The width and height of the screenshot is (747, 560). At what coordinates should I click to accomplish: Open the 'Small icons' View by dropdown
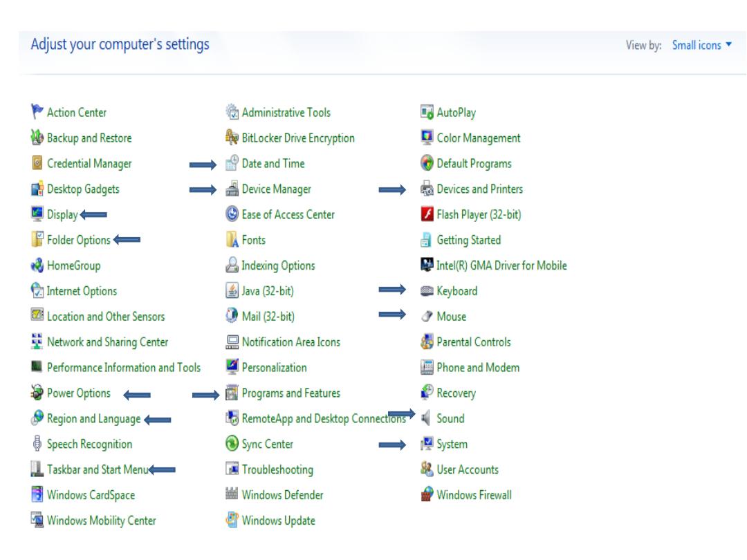pyautogui.click(x=702, y=45)
